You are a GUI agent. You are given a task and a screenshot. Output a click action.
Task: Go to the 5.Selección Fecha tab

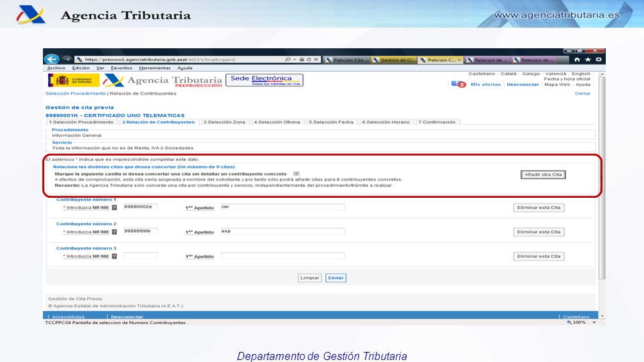[x=331, y=122]
